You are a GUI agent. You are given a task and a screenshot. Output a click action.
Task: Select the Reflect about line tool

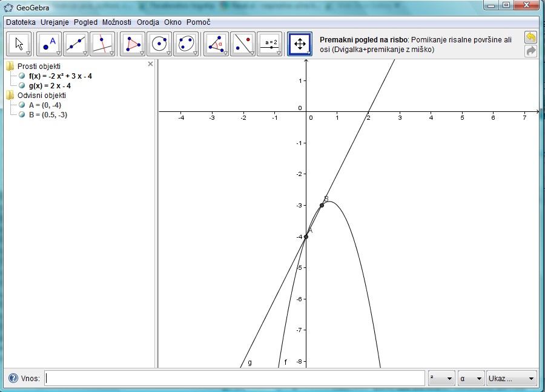click(243, 44)
